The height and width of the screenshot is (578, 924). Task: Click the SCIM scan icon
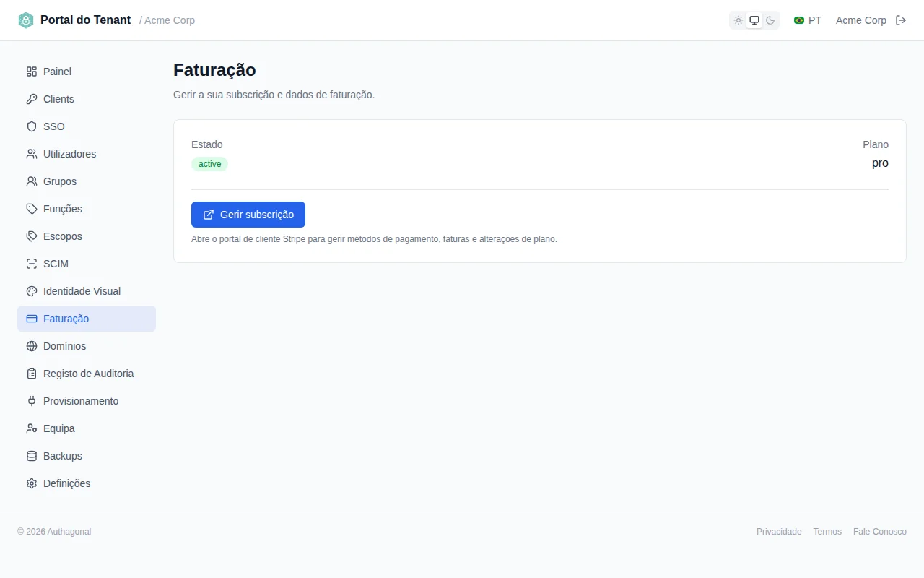coord(32,264)
